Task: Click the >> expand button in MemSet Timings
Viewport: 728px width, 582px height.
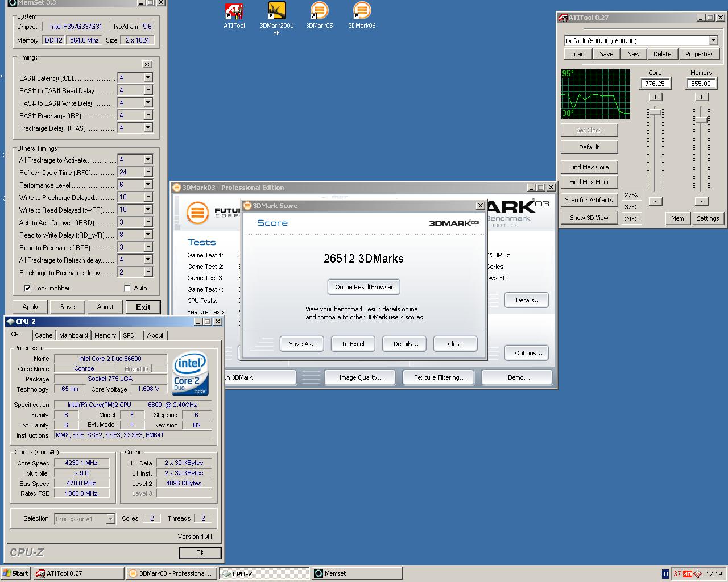Action: click(x=147, y=64)
